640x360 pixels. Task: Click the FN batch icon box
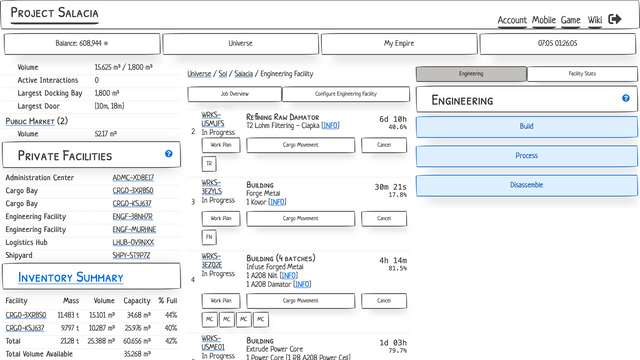tap(209, 237)
